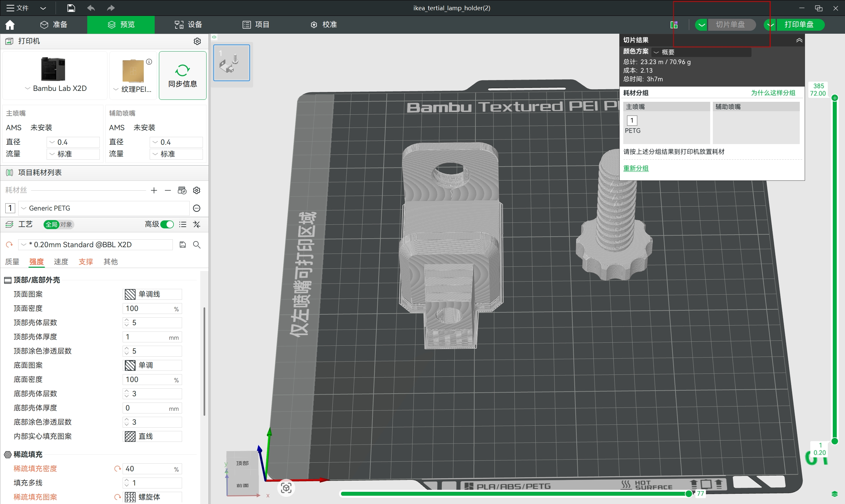Click the 稀疏填充密度 40 input field

152,469
